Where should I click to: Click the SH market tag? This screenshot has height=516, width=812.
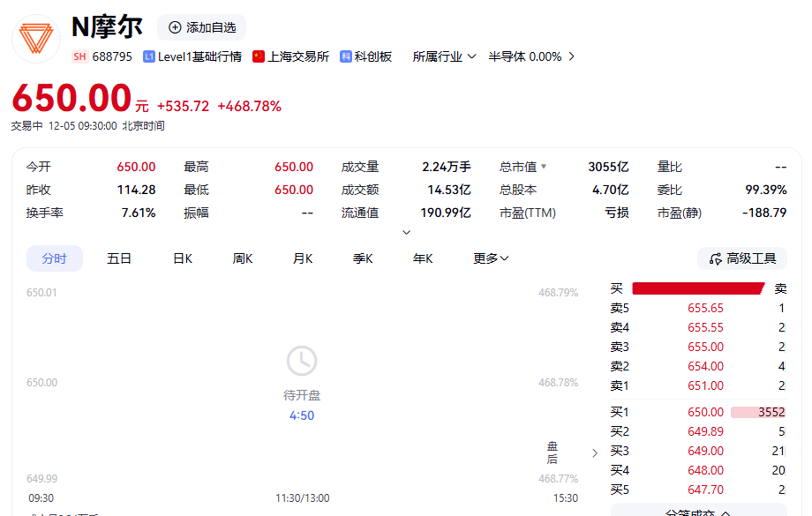click(79, 56)
